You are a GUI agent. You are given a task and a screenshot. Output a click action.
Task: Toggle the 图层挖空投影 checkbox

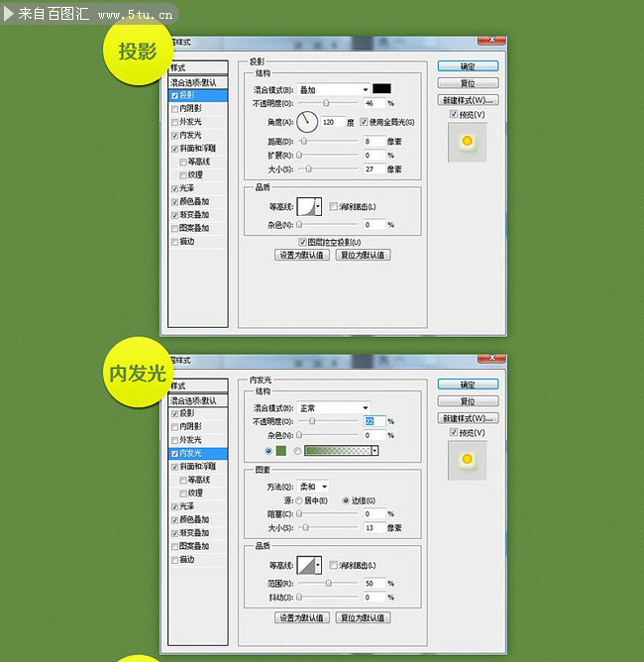(302, 241)
